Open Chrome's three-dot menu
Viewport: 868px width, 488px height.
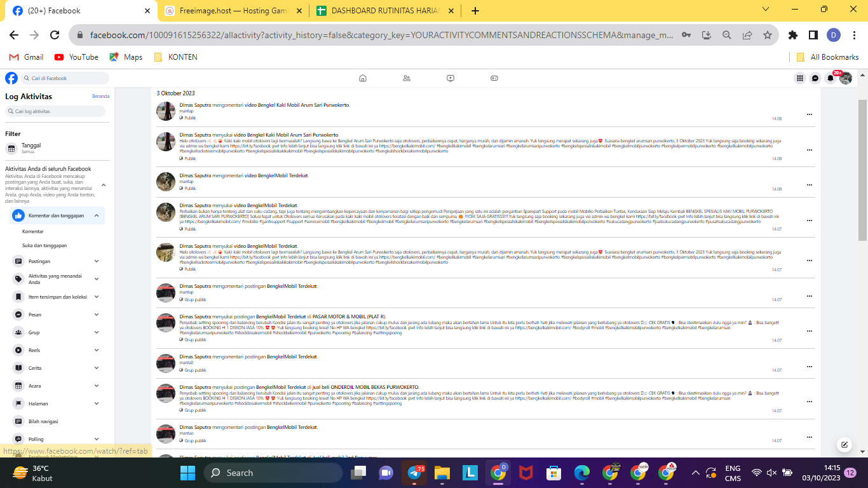point(853,35)
